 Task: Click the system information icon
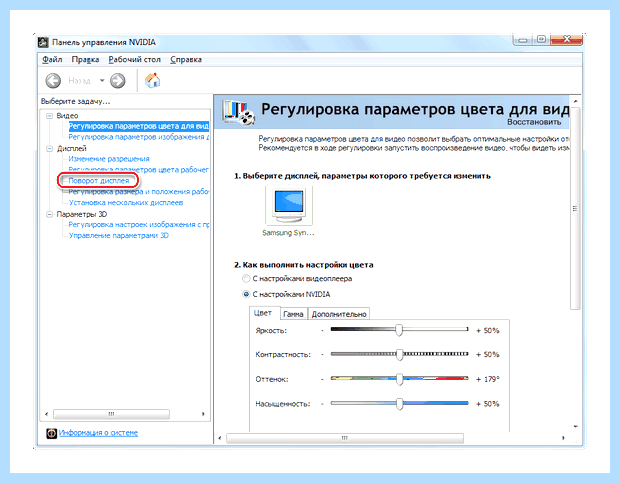tap(51, 433)
